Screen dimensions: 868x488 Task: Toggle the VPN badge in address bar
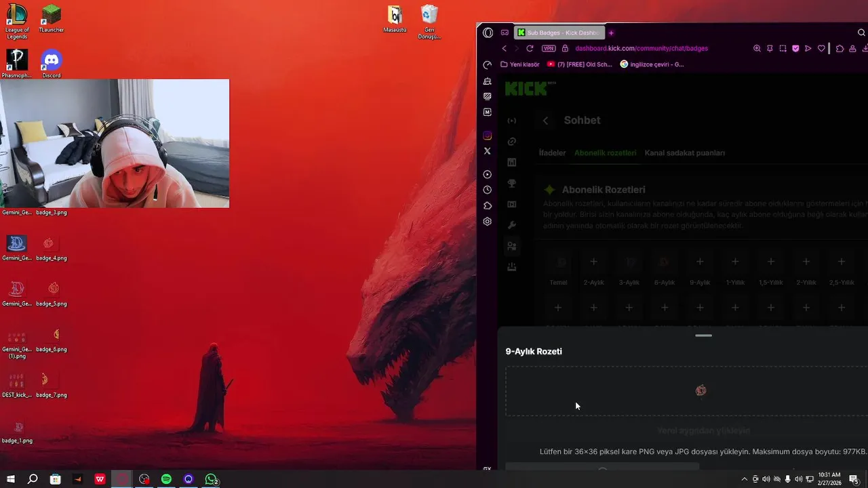pos(549,48)
